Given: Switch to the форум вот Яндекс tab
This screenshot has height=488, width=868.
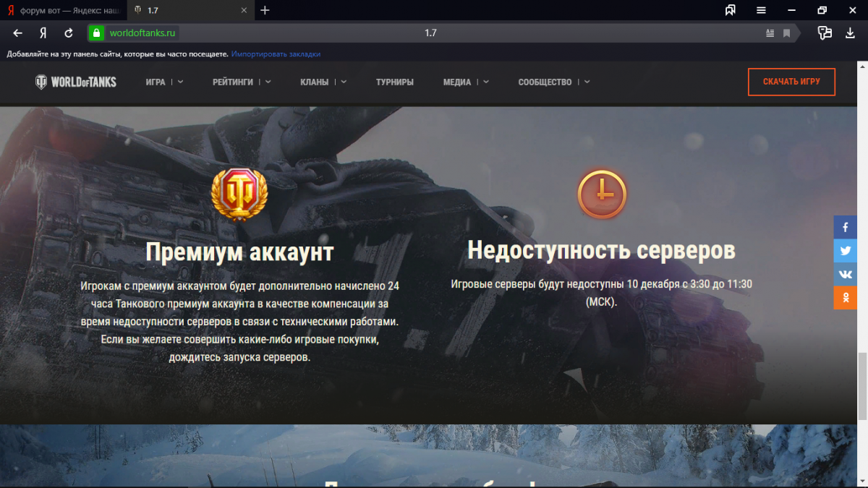Looking at the screenshot, I should [63, 10].
